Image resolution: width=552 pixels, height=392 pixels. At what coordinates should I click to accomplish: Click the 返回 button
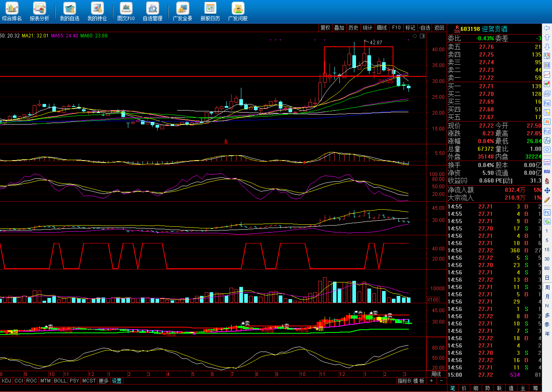coord(439,28)
